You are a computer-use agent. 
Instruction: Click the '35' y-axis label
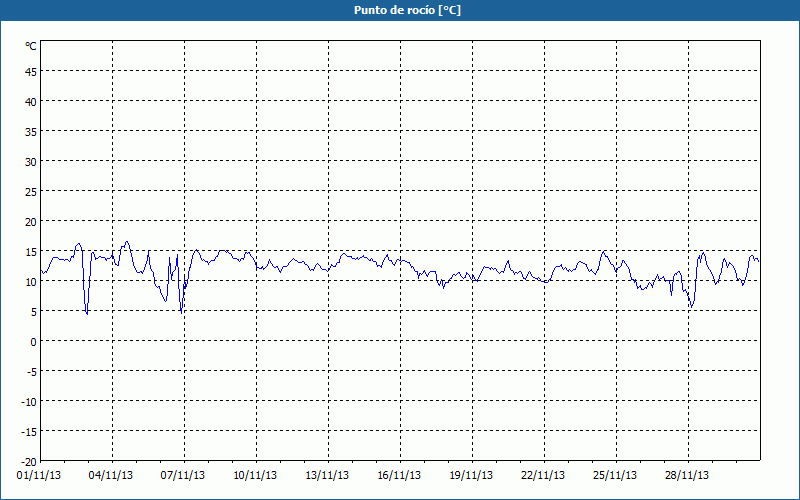(31, 132)
